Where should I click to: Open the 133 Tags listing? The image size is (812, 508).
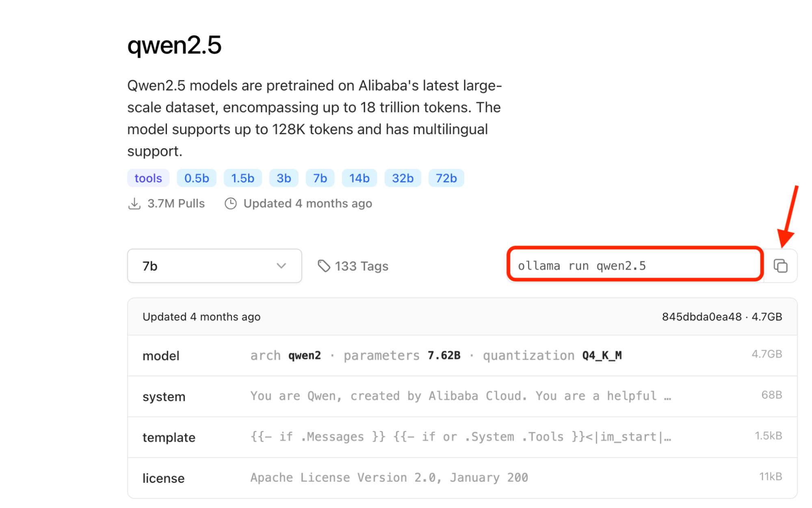pos(361,266)
